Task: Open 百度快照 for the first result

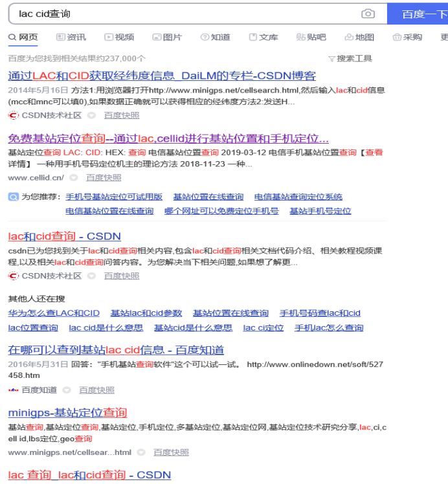Action: [x=122, y=115]
